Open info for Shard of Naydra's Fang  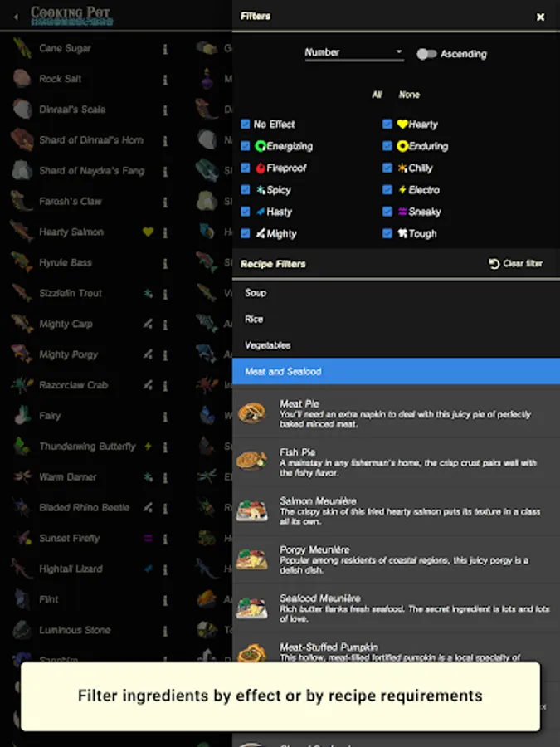point(165,172)
